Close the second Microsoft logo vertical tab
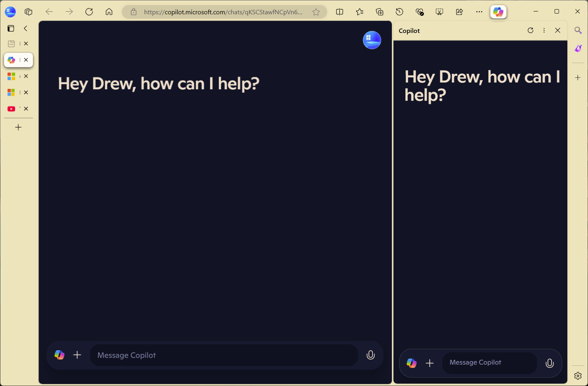The height and width of the screenshot is (386, 588). coord(26,92)
